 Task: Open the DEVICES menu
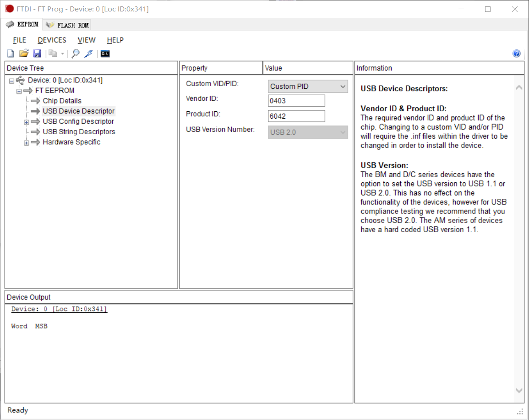coord(52,40)
